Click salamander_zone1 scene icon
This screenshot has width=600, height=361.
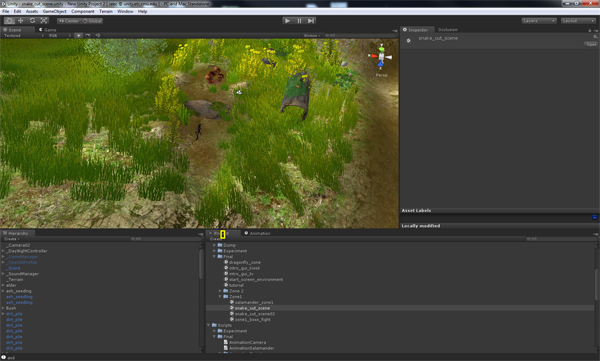(x=232, y=302)
